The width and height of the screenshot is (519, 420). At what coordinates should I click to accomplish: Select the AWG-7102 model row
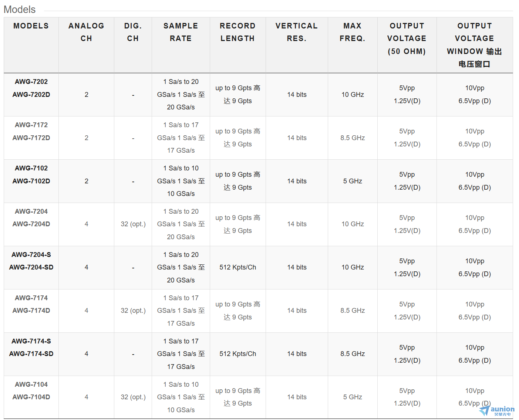tap(258, 181)
